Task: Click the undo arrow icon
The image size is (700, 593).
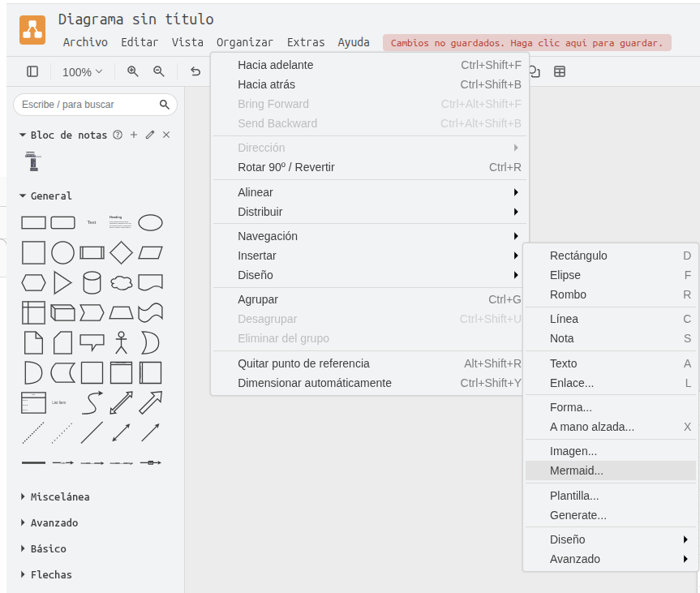Action: (195, 71)
